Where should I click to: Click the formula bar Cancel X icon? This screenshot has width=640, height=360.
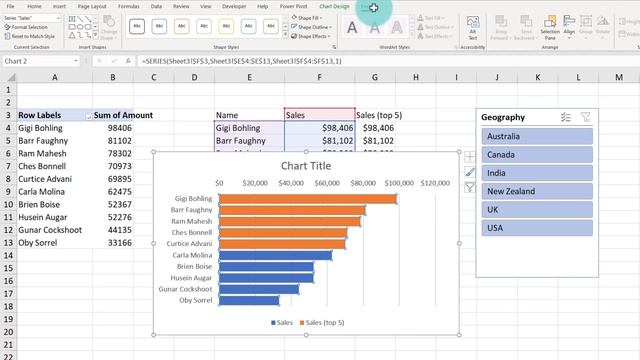point(98,61)
